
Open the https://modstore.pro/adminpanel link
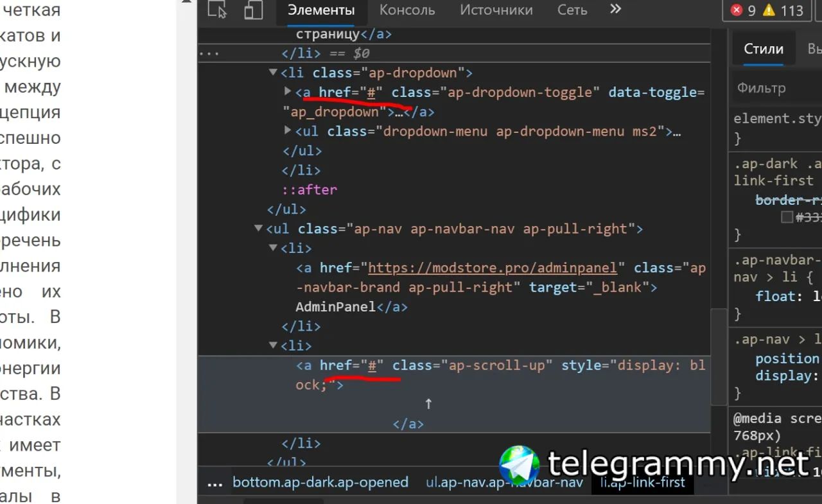pos(493,268)
